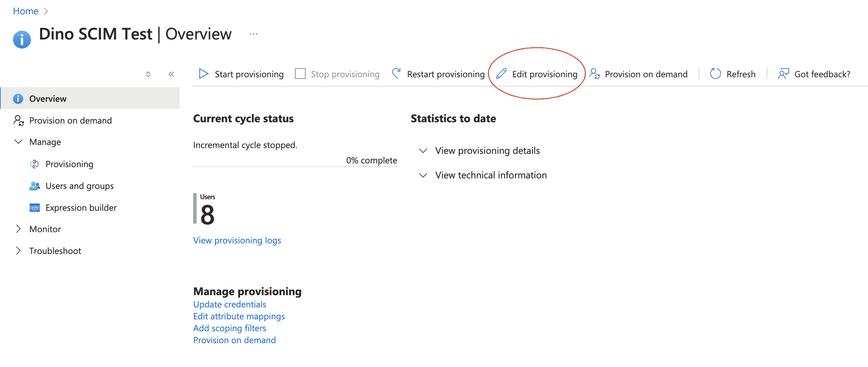Viewport: 868px width, 367px height.
Task: Click the Start provisioning play icon
Action: 203,74
